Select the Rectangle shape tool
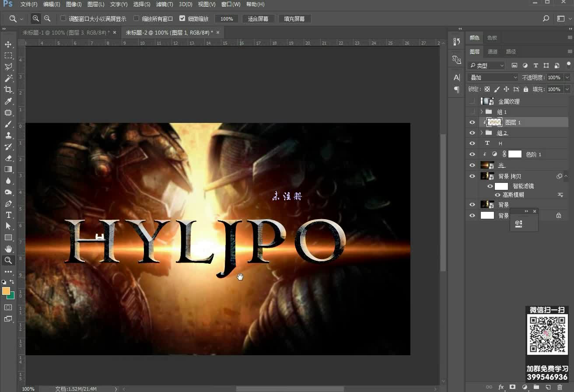This screenshot has width=574, height=392. point(8,238)
